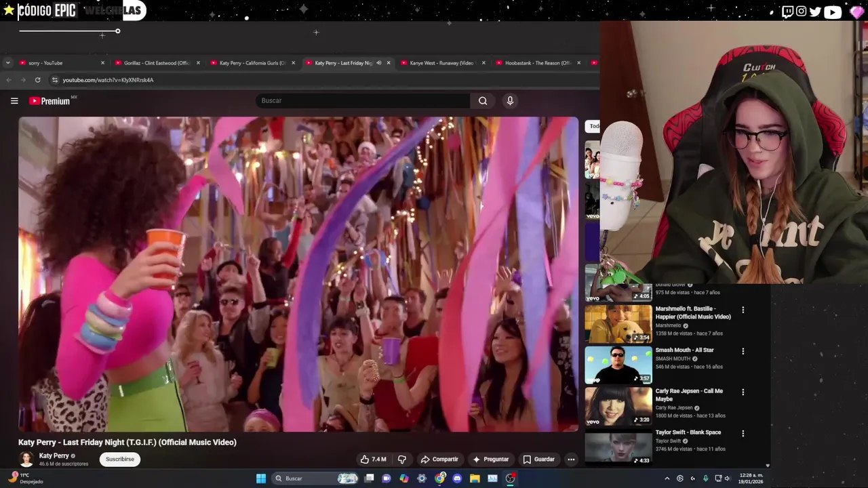This screenshot has height=488, width=868.
Task: Open OBS Studio from the taskbar
Action: tap(510, 479)
